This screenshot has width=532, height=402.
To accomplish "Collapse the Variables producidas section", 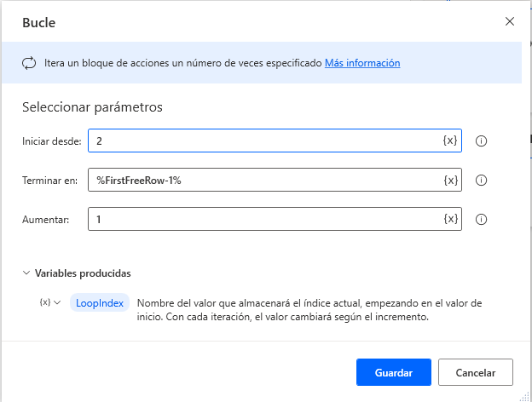I will [x=26, y=273].
